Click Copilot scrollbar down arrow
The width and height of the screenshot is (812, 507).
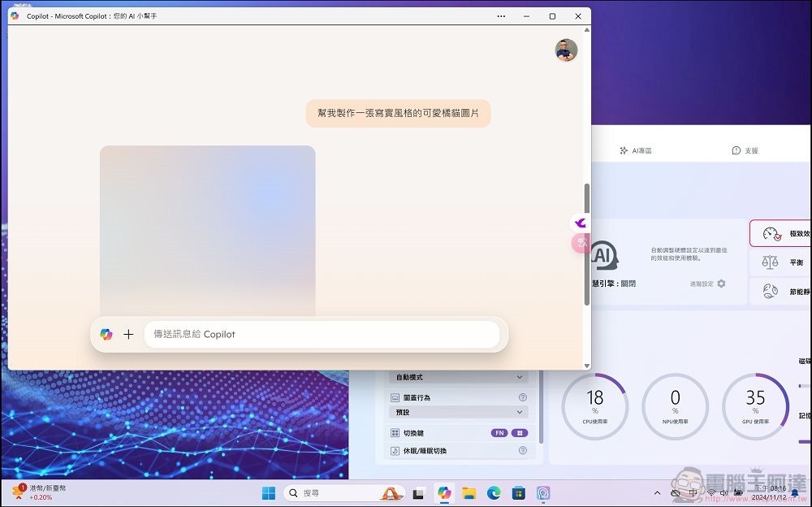pos(586,366)
